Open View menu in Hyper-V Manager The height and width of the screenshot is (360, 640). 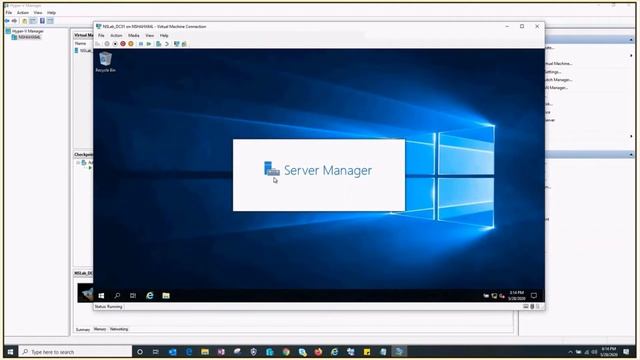(x=38, y=13)
